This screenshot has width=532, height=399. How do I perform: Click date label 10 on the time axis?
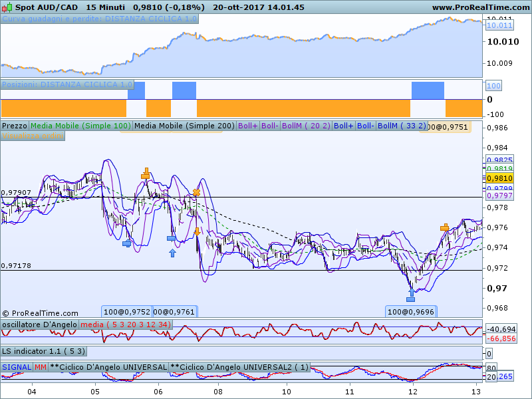[287, 392]
